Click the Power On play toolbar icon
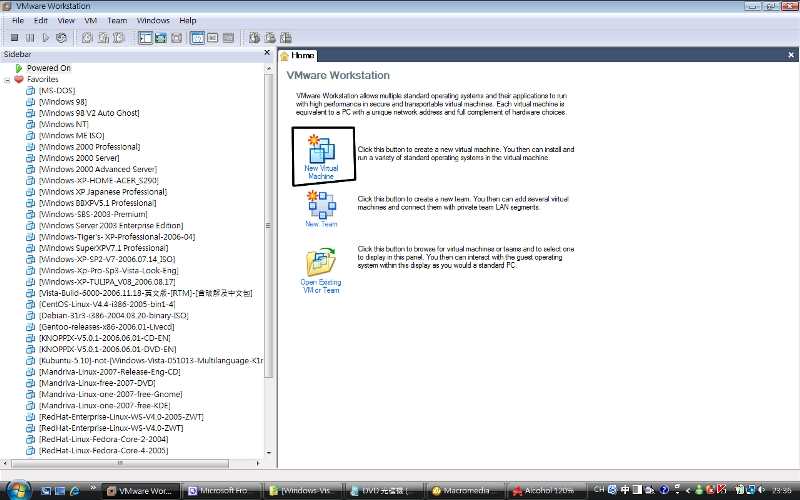Image resolution: width=800 pixels, height=500 pixels. coord(46,38)
